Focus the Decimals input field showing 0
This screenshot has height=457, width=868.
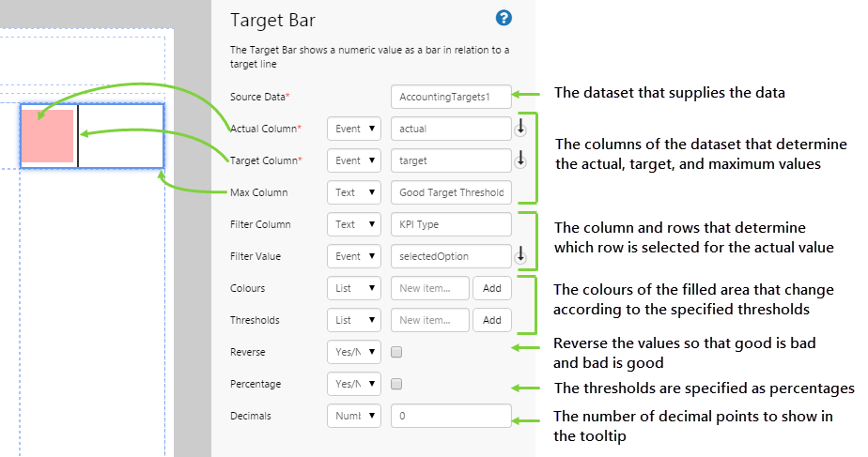click(451, 416)
